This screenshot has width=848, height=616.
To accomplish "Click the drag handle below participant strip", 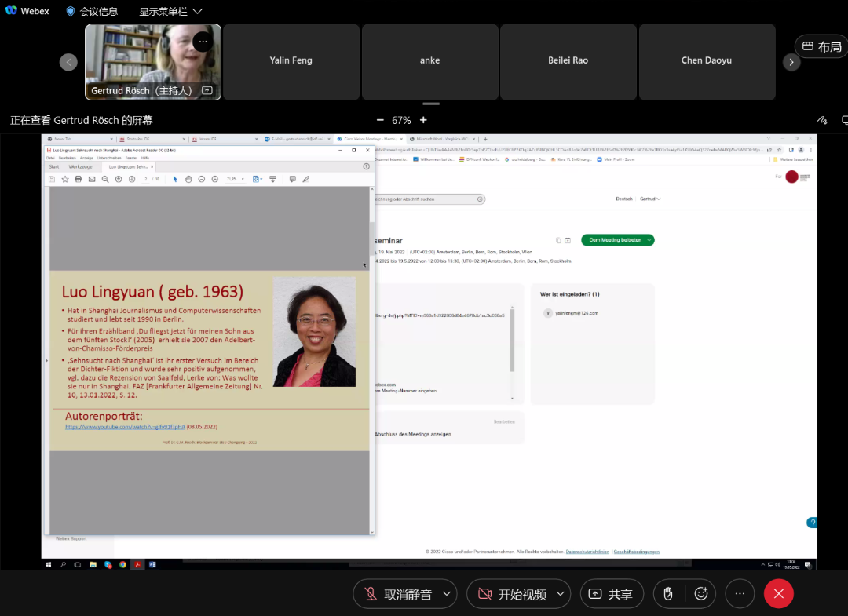I will [431, 104].
